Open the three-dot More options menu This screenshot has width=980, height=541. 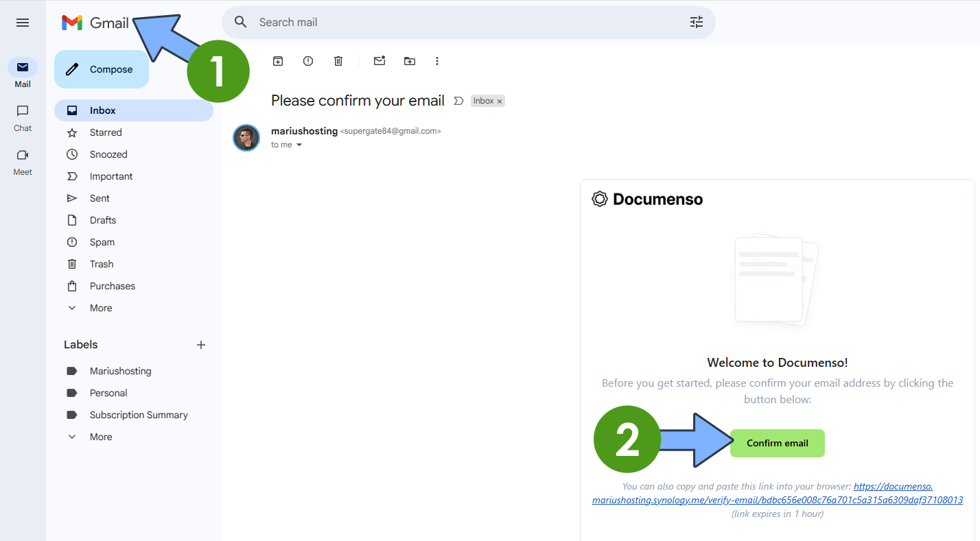click(x=437, y=61)
